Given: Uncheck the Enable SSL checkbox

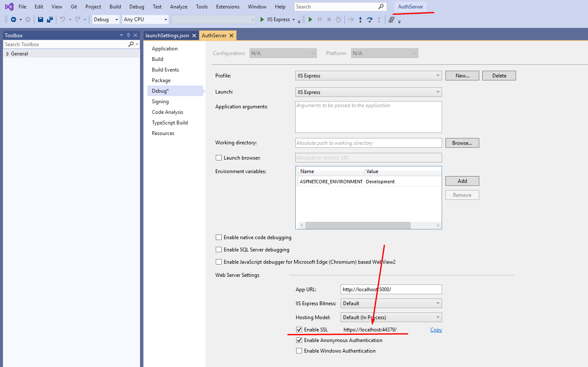Looking at the screenshot, I should 299,330.
